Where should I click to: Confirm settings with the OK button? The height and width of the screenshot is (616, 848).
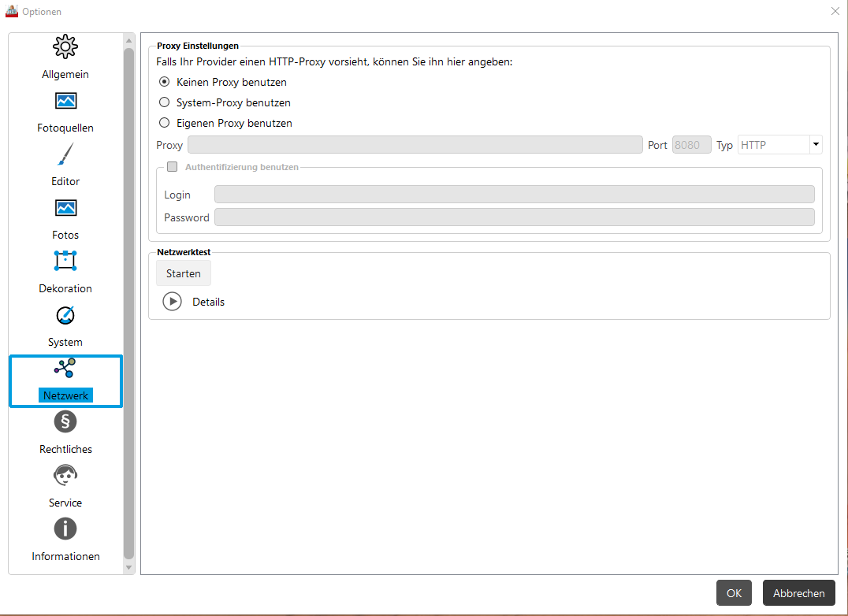[x=734, y=593]
